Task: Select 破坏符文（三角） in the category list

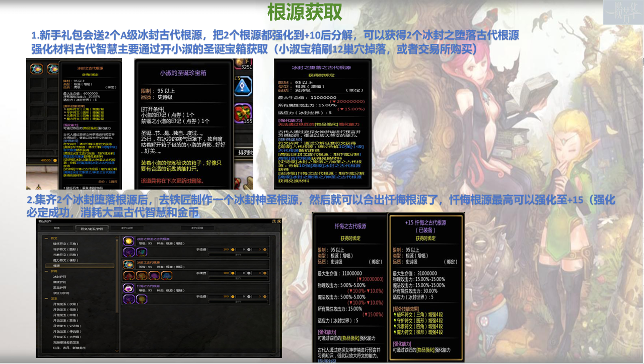Action: coord(66,244)
